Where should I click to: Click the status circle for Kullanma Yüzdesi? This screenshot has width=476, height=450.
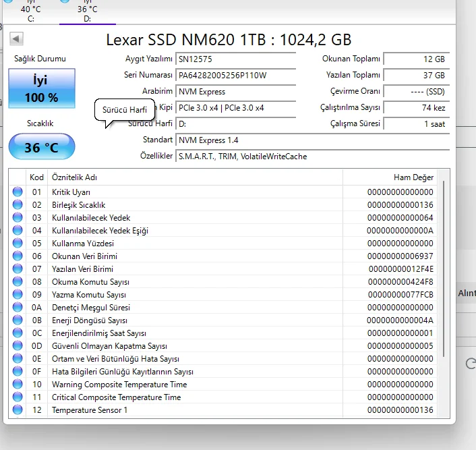pyautogui.click(x=18, y=244)
